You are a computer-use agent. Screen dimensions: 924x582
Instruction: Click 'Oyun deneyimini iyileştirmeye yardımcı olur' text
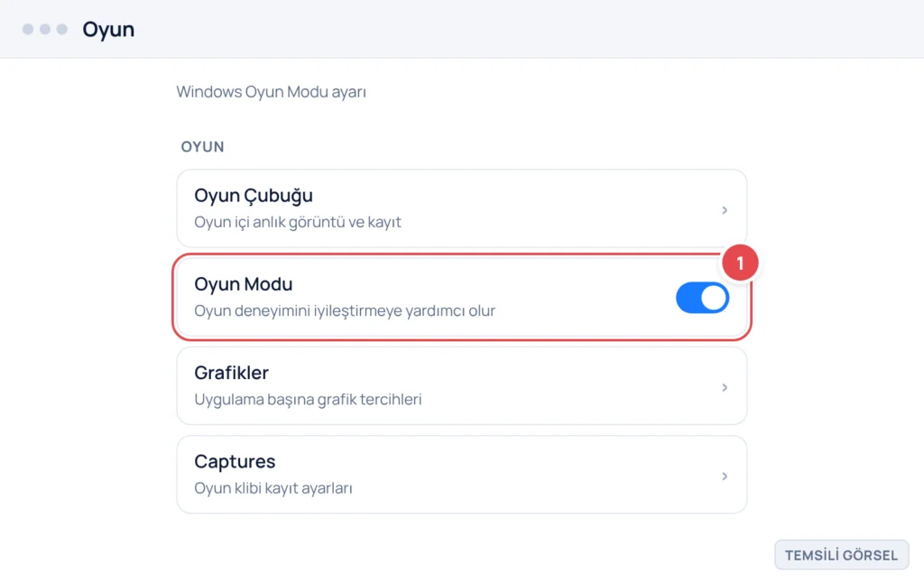click(x=345, y=310)
